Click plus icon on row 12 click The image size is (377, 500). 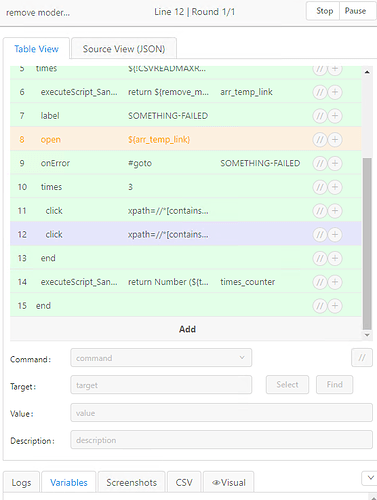pos(335,235)
